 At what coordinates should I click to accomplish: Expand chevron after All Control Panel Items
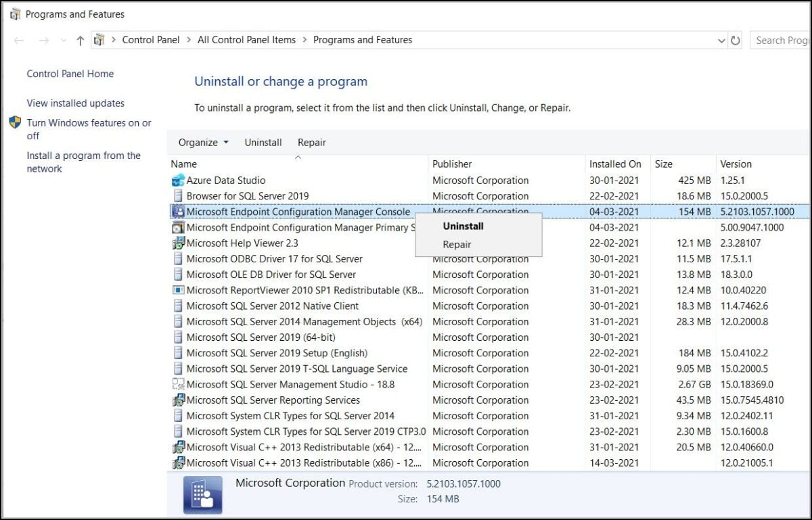pos(304,40)
